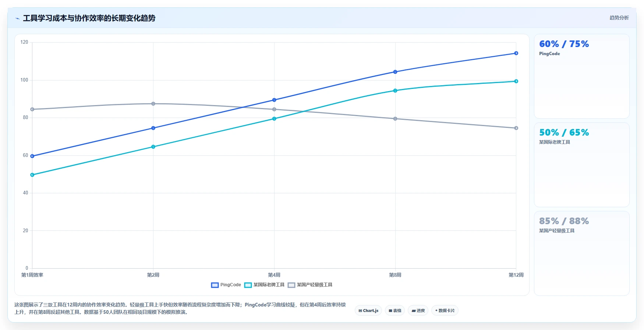Click the 表格 tag
This screenshot has height=330, width=644.
coord(395,311)
